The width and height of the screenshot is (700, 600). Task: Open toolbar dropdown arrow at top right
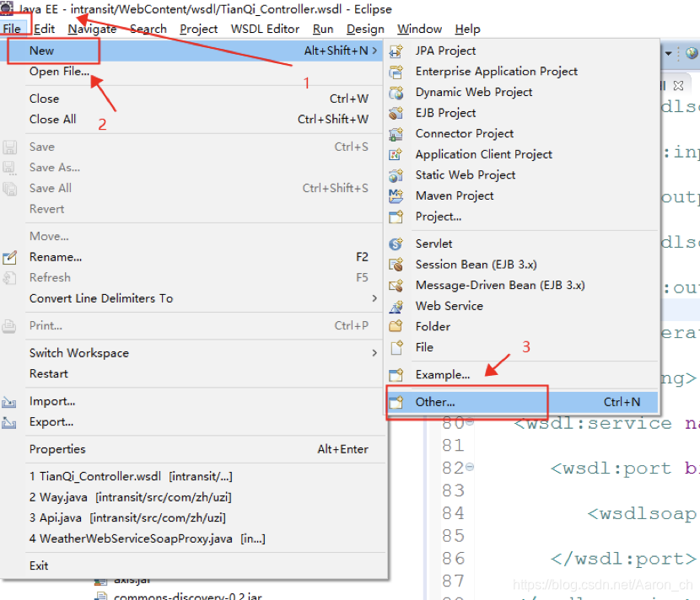pyautogui.click(x=668, y=54)
